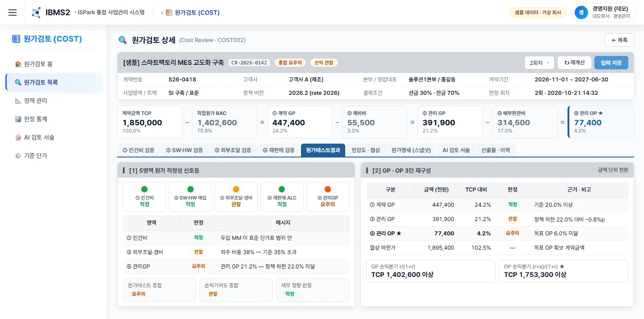Screen dimensions: 644x319
Task: Click message 외주 비중 38% — 기준 35% 초과
Action: [x=258, y=252]
